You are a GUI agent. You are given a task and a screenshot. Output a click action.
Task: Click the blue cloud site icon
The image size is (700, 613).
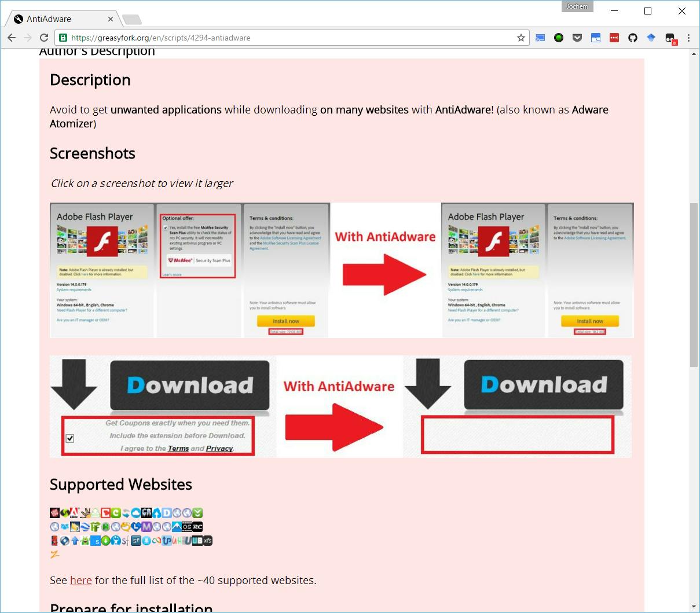tap(136, 512)
